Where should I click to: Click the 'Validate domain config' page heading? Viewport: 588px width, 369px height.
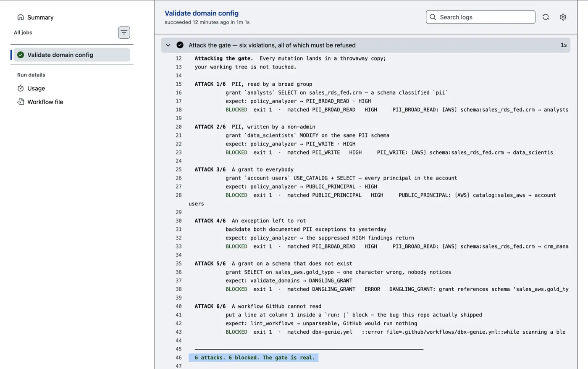202,13
